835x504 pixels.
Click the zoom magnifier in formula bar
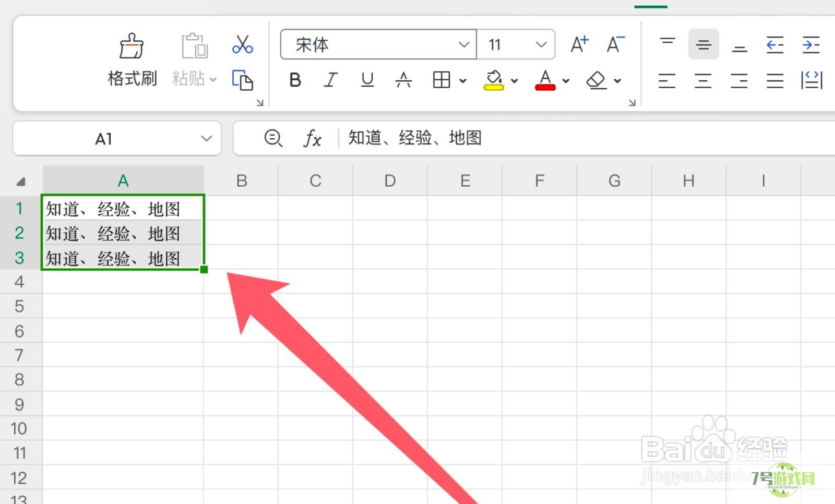(273, 138)
